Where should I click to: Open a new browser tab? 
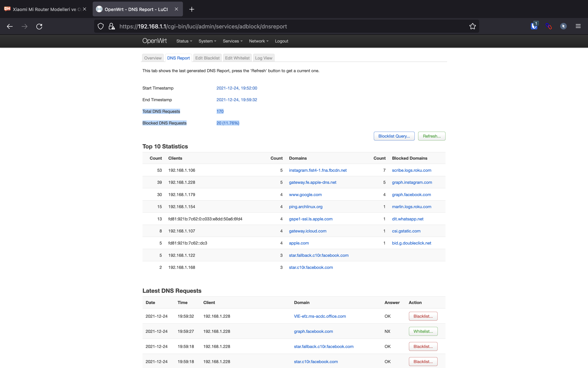coord(192,9)
